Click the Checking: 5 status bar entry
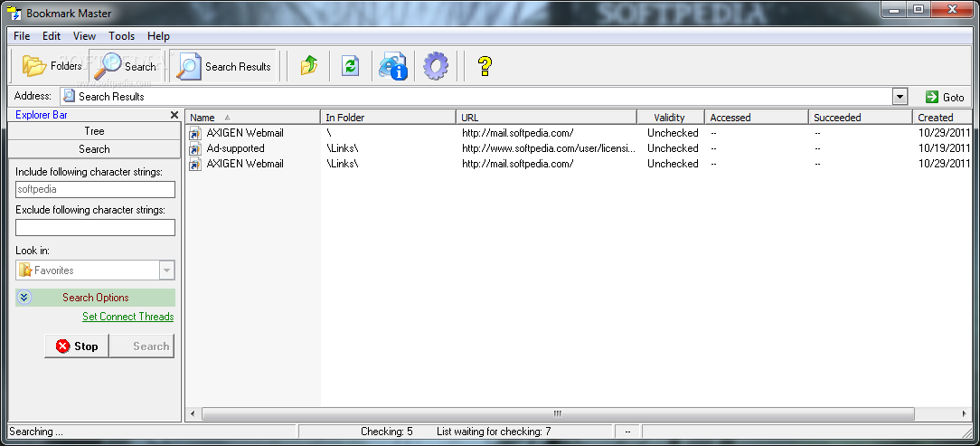This screenshot has width=980, height=446. (387, 431)
